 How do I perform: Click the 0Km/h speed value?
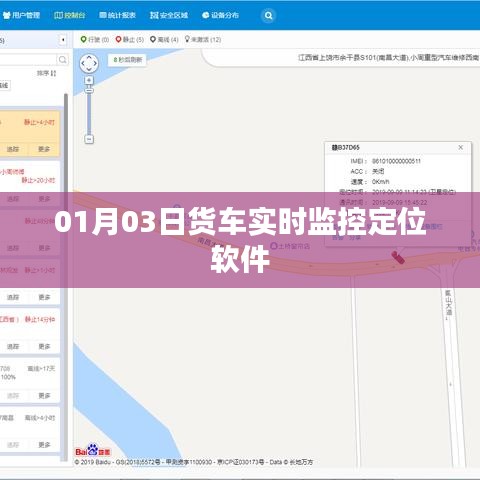coord(380,182)
